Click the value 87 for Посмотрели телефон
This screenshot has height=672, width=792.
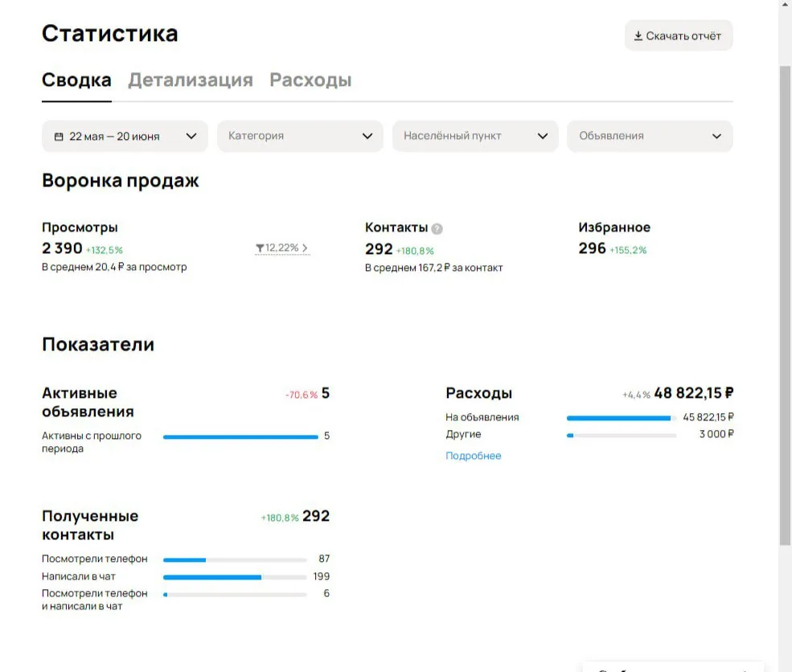(x=324, y=559)
